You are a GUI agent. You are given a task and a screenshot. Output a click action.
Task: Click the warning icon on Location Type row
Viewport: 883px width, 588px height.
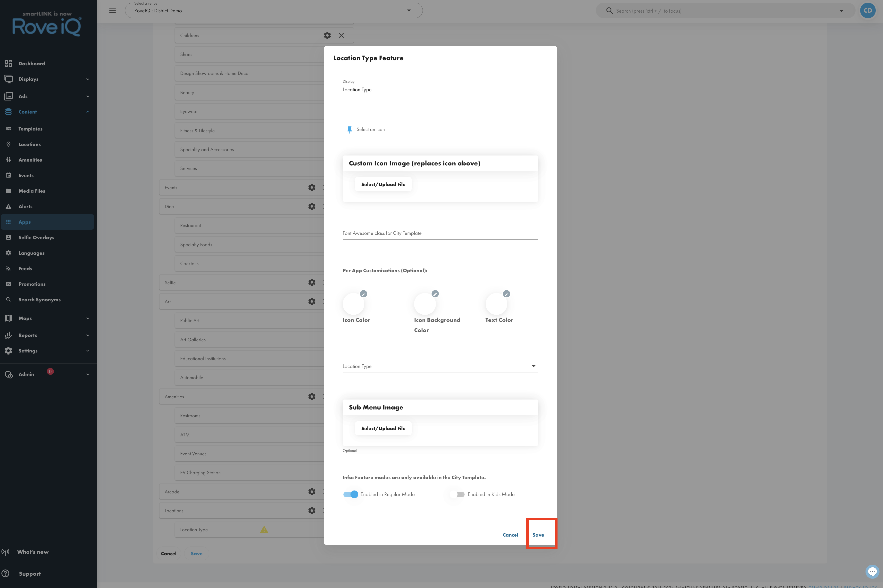pos(264,530)
